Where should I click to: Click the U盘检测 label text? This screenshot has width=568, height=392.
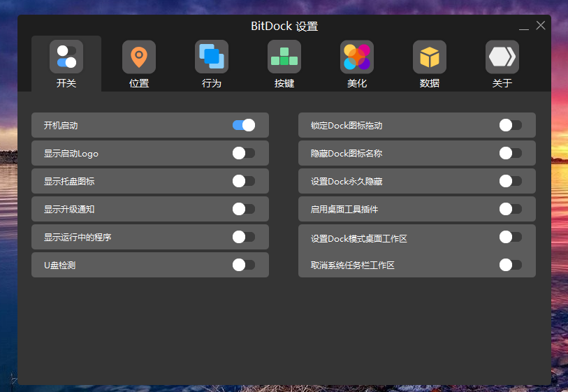(x=60, y=266)
